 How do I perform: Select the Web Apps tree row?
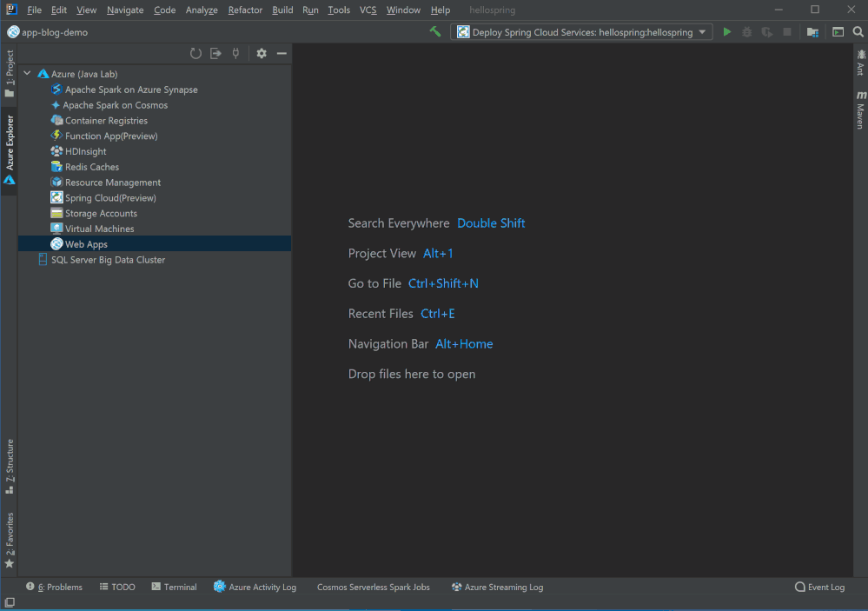[x=155, y=243]
